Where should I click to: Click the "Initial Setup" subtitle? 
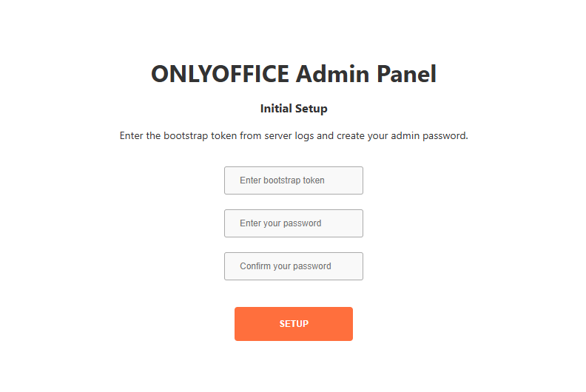[x=294, y=109]
